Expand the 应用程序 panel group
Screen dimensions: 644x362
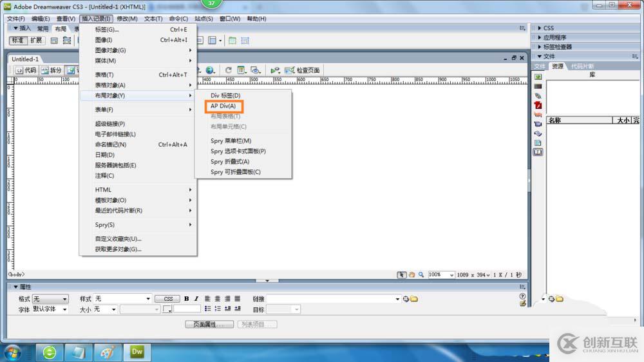pos(554,37)
